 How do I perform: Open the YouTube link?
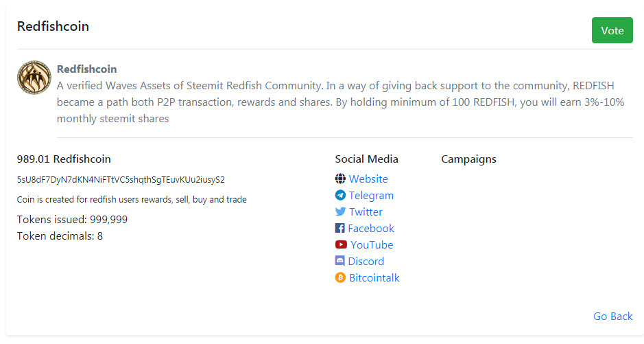(x=372, y=244)
